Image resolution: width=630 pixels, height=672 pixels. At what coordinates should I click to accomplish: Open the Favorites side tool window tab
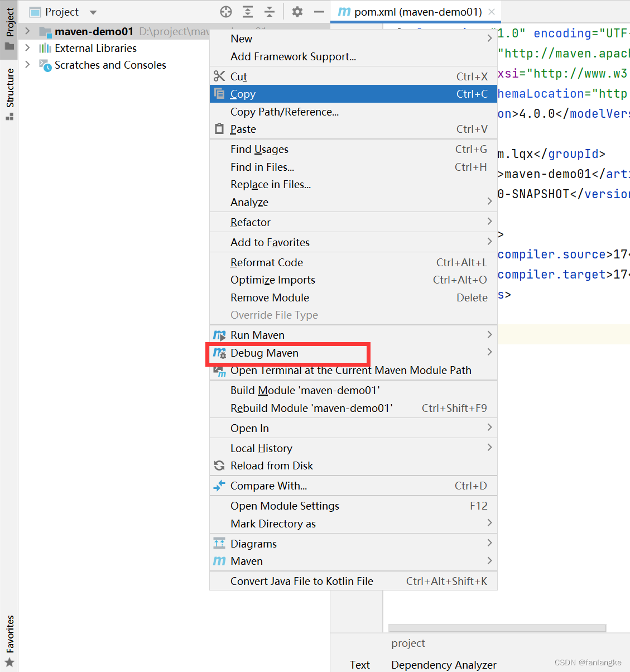pyautogui.click(x=9, y=641)
